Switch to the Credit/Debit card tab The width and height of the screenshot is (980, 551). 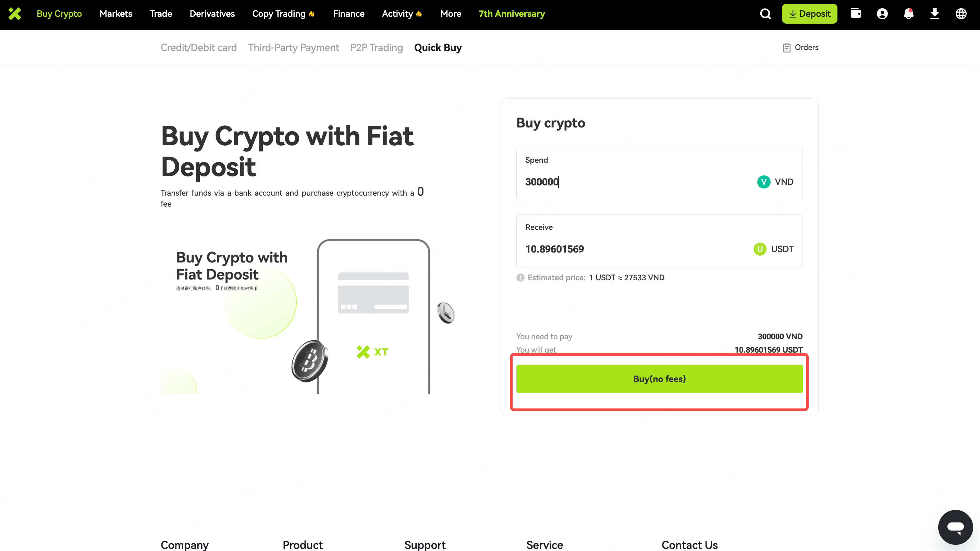pyautogui.click(x=198, y=48)
